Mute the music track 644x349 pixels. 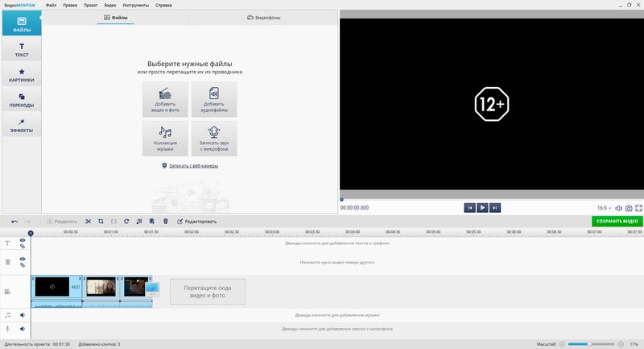click(23, 315)
